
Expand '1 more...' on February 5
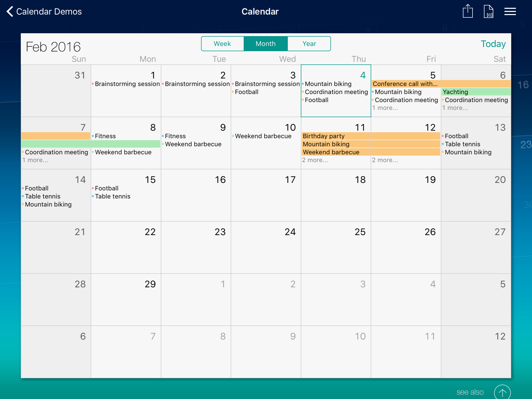tap(385, 108)
